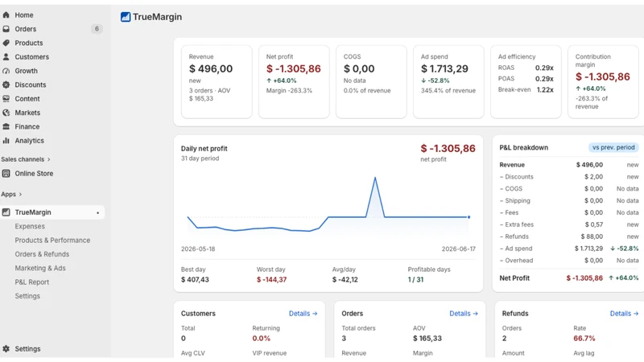Click the Home house icon
Screen dimensions: 644x362
coord(6,14)
